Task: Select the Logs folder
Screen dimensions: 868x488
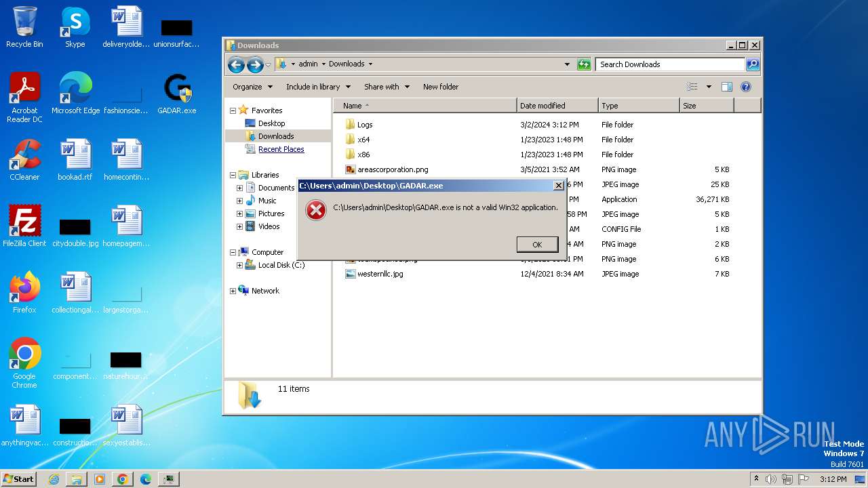Action: click(x=365, y=125)
